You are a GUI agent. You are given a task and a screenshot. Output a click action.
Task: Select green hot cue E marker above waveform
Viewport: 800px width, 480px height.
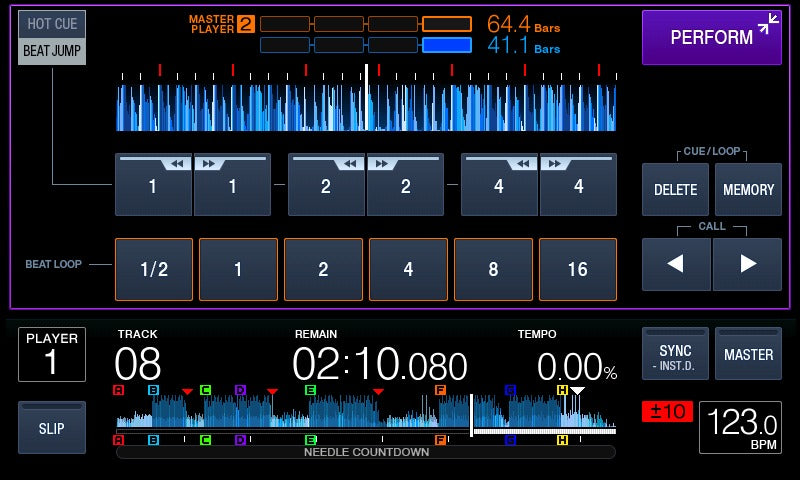[x=310, y=390]
